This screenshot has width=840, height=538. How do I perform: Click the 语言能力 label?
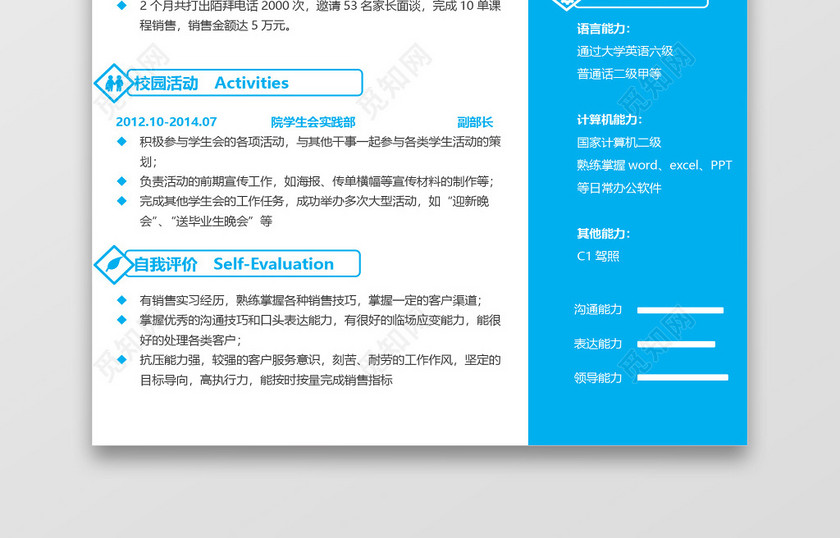tap(603, 29)
